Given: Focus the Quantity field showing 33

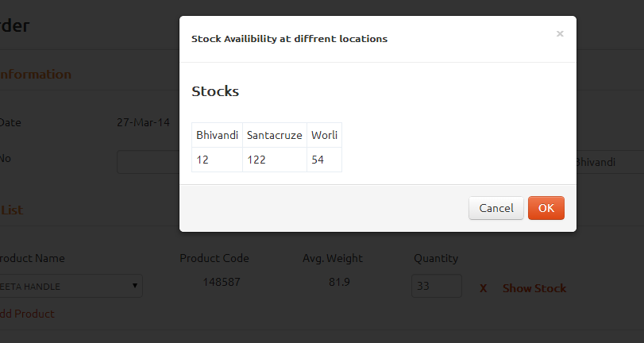Looking at the screenshot, I should tap(436, 287).
